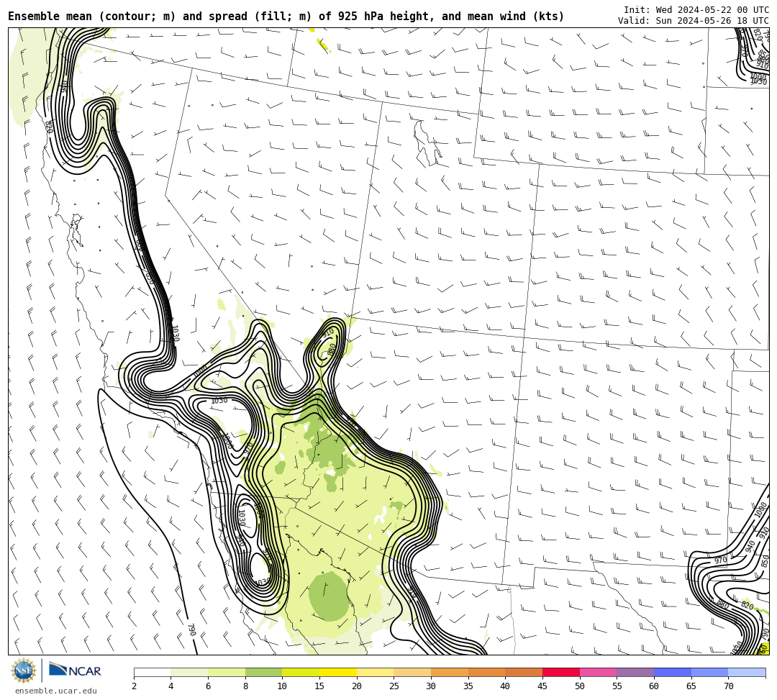Screen dimensions: 777x700
Task: Pick the dark orange 35–40 color bar segment
Action: (x=486, y=673)
